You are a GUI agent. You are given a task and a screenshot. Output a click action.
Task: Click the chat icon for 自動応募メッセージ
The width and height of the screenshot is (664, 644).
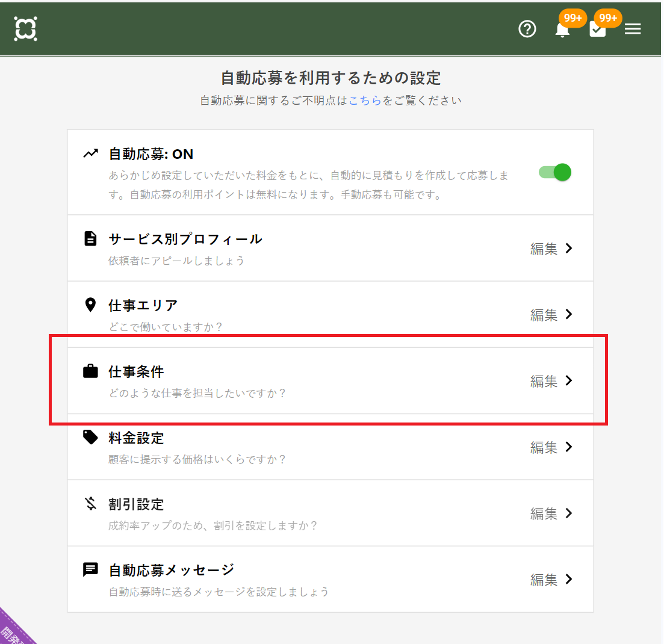[x=90, y=570]
